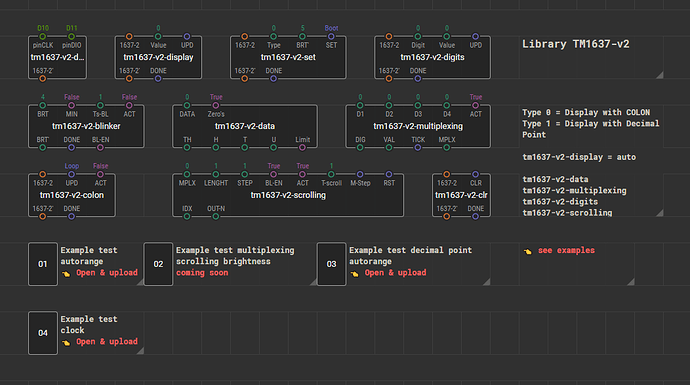
Task: Select MIN boolean pin on tm1637-v2-blinker
Action: tap(71, 106)
